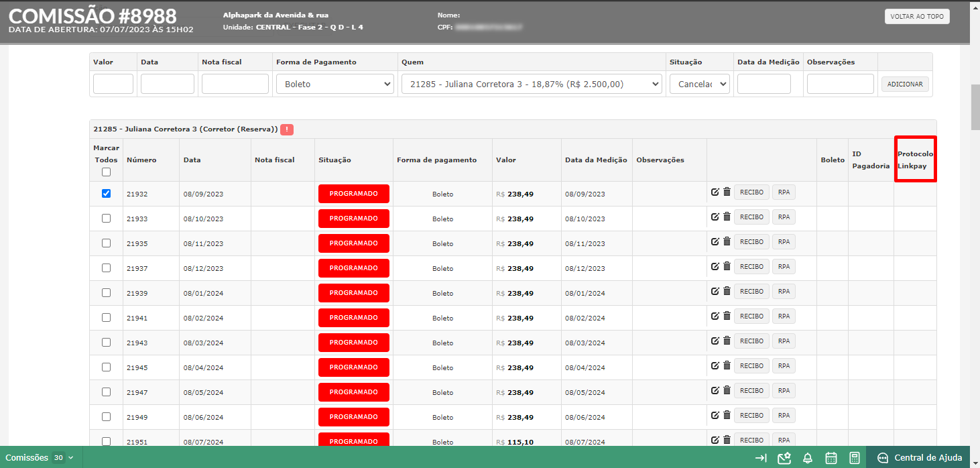Click the ID Pagadoria column header
The image size is (980, 468).
[x=871, y=160]
